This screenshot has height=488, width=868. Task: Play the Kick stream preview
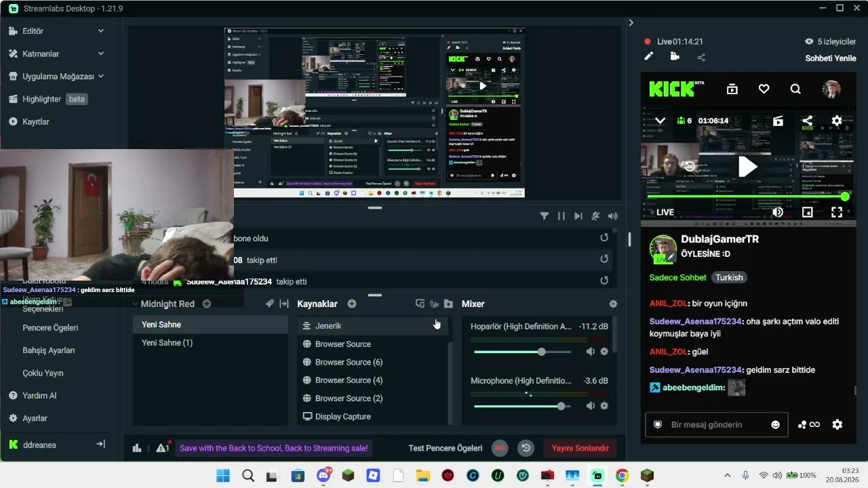pyautogui.click(x=747, y=166)
